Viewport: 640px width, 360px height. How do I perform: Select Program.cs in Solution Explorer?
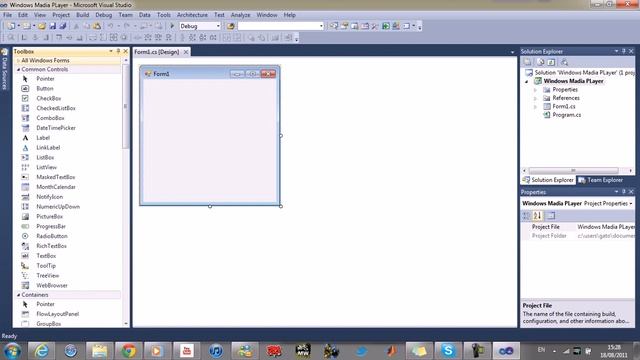[567, 115]
